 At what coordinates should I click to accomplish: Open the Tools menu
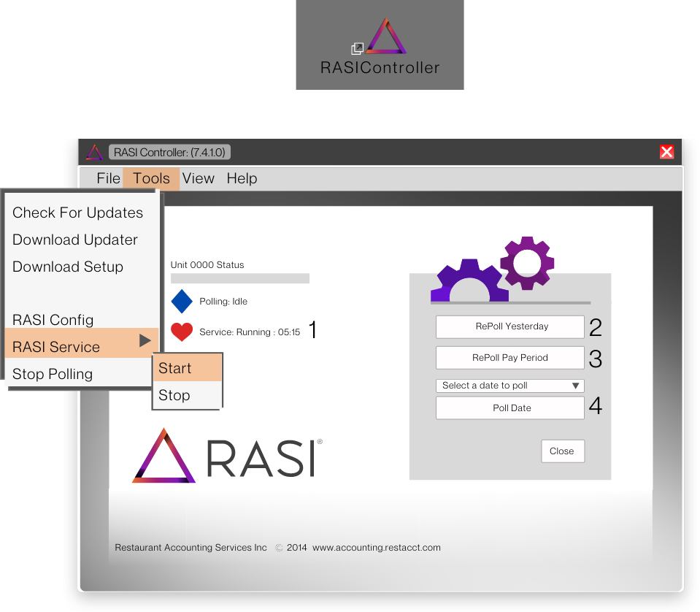click(x=150, y=178)
